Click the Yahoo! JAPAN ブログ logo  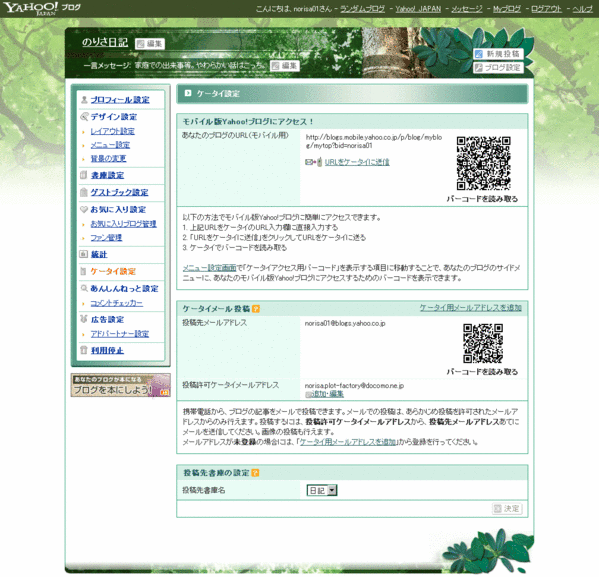pos(42,8)
